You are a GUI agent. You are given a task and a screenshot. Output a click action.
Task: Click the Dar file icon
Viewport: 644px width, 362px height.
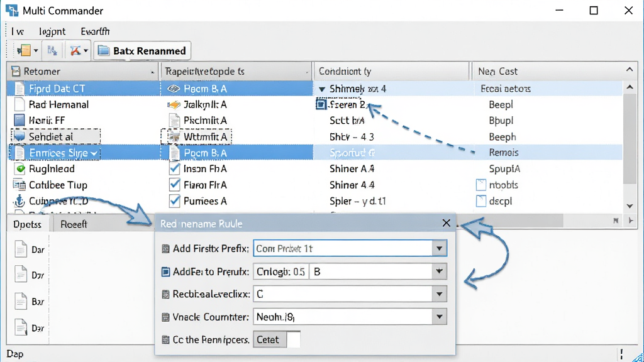[20, 249]
